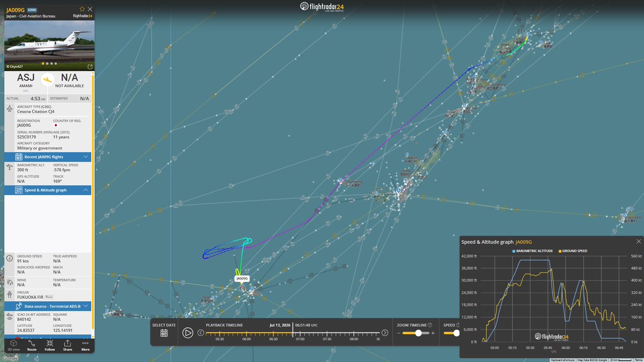Click the longitude value 125.14191

(62, 330)
